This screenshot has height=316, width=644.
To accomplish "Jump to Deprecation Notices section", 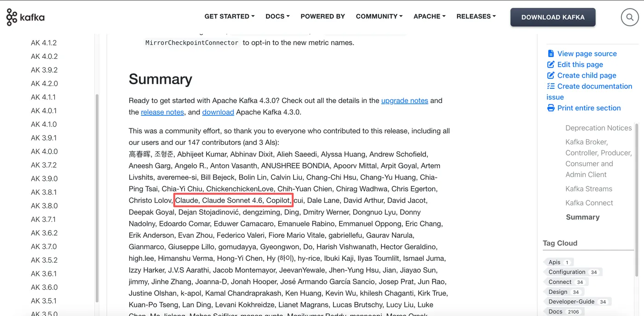I will pyautogui.click(x=598, y=128).
